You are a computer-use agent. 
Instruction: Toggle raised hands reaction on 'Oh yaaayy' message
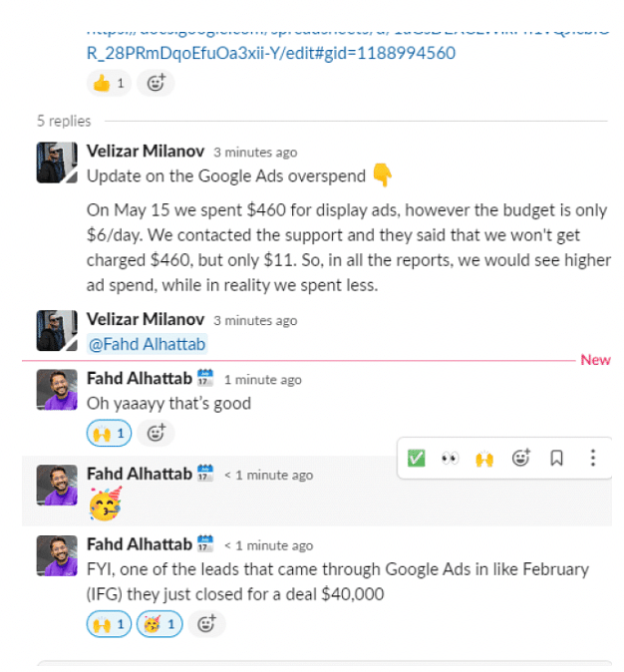pos(109,433)
